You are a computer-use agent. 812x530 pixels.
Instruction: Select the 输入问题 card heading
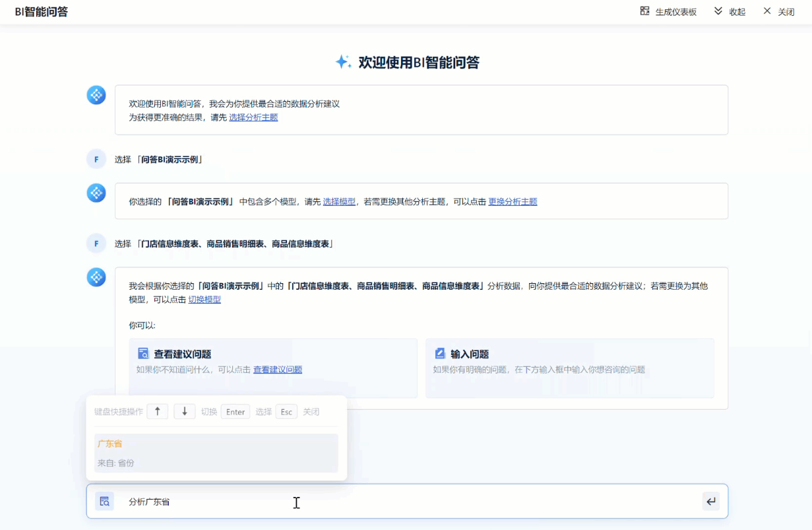point(470,354)
